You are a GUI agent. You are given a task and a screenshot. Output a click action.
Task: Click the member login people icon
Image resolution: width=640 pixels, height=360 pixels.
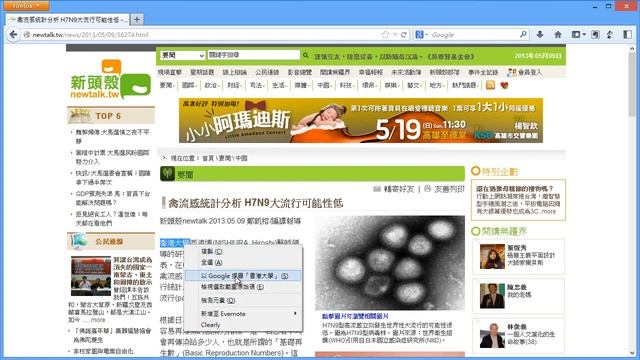[x=511, y=72]
